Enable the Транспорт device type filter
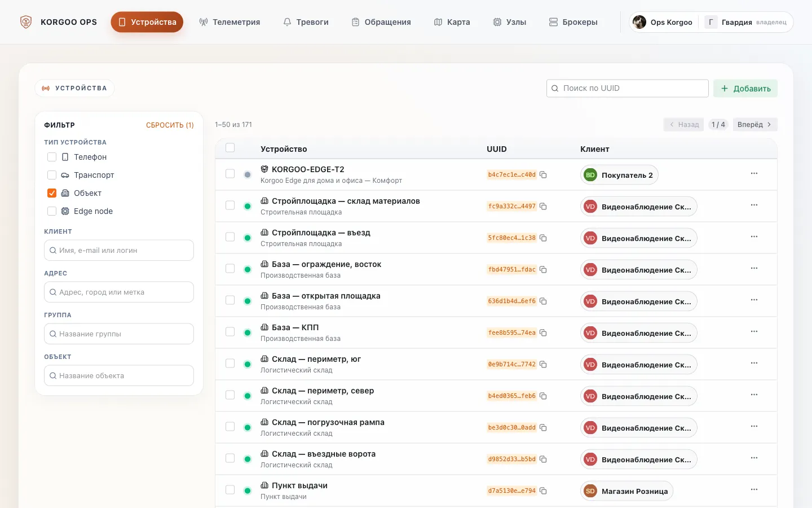This screenshot has width=812, height=508. click(52, 175)
